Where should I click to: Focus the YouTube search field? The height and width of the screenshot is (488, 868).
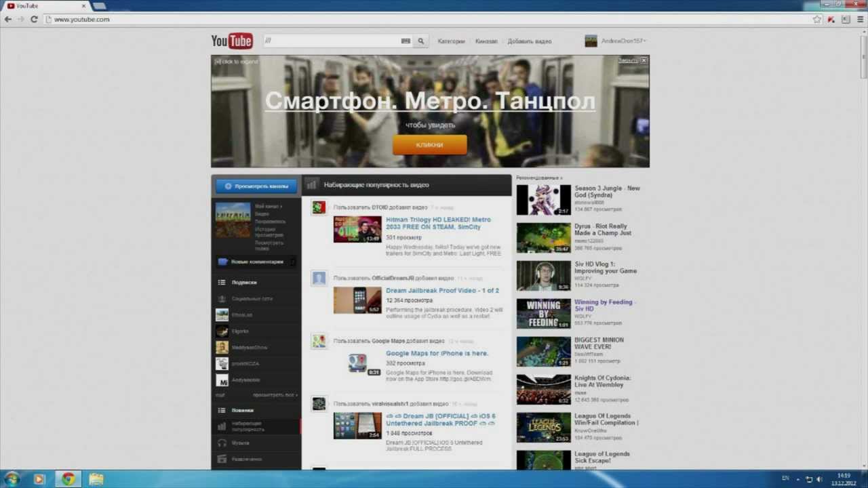[330, 41]
